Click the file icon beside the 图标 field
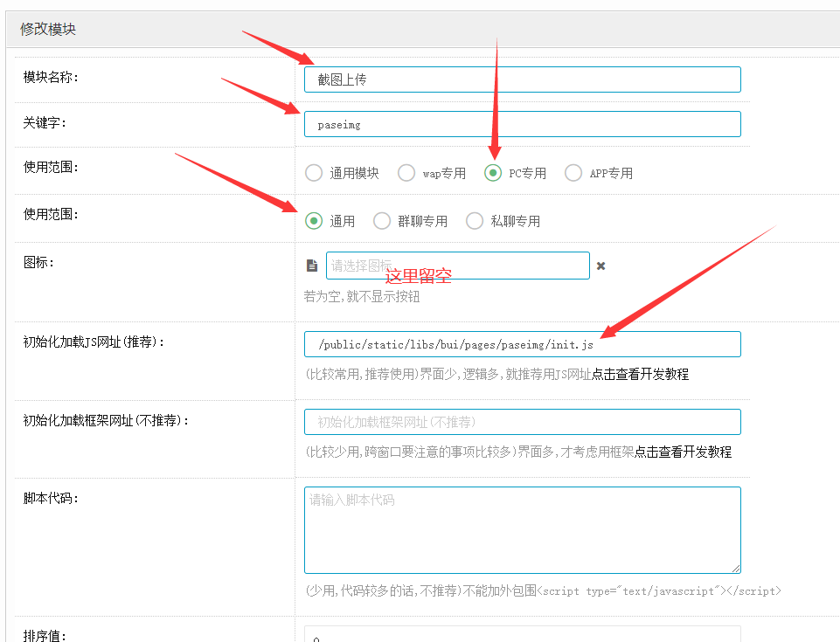Viewport: 840px width, 642px height. [x=312, y=266]
